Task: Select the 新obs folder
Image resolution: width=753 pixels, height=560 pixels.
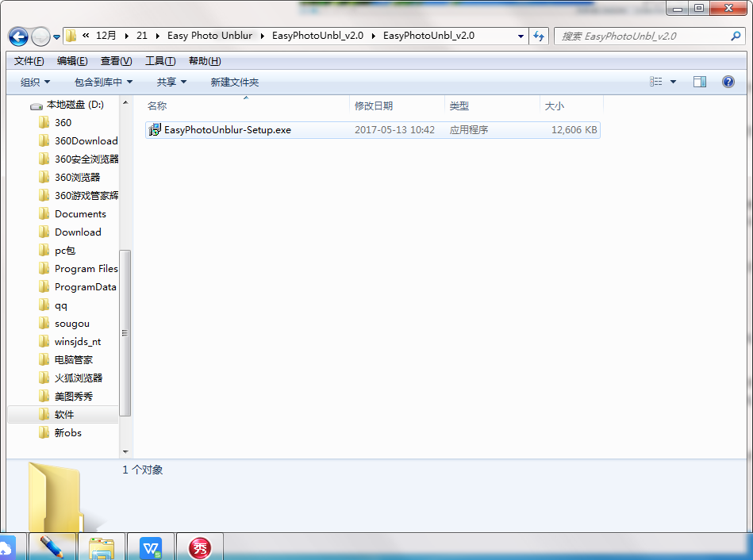Action: click(x=60, y=433)
